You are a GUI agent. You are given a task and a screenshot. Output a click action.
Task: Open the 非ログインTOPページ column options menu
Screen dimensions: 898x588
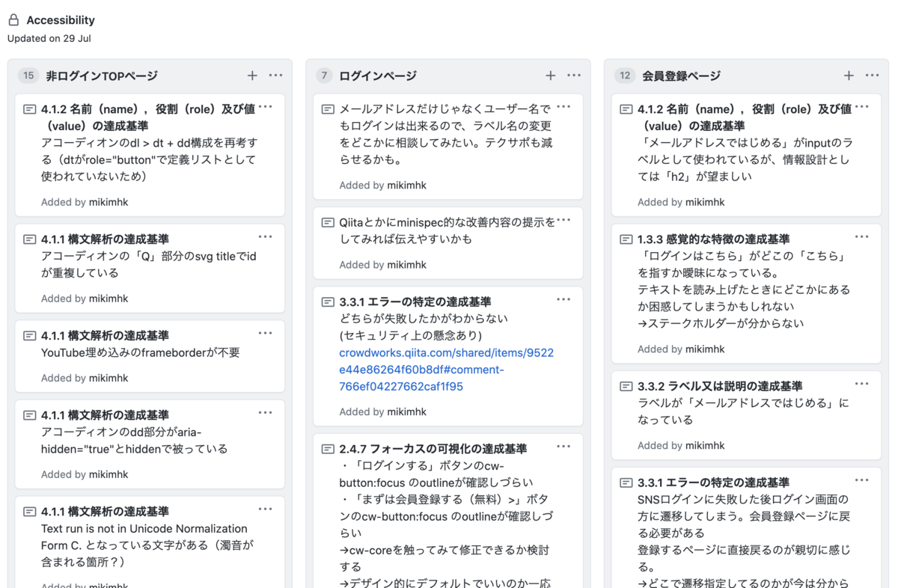[x=275, y=76]
